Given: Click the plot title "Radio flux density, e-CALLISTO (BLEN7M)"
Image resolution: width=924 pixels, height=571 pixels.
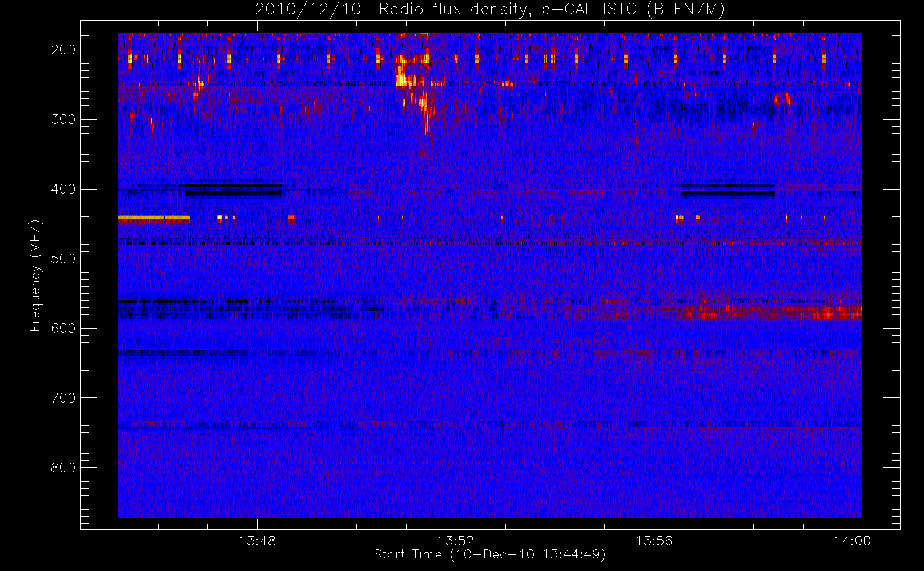Looking at the screenshot, I should (x=552, y=9).
